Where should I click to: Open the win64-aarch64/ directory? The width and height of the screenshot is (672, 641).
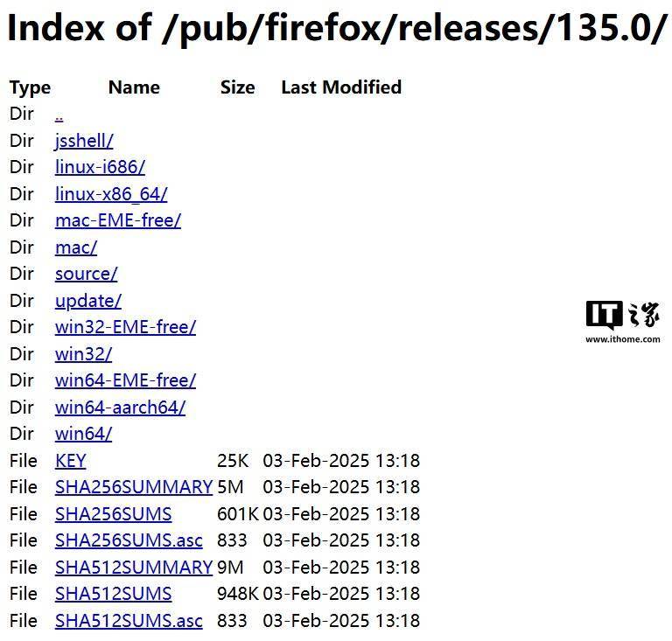coord(120,408)
